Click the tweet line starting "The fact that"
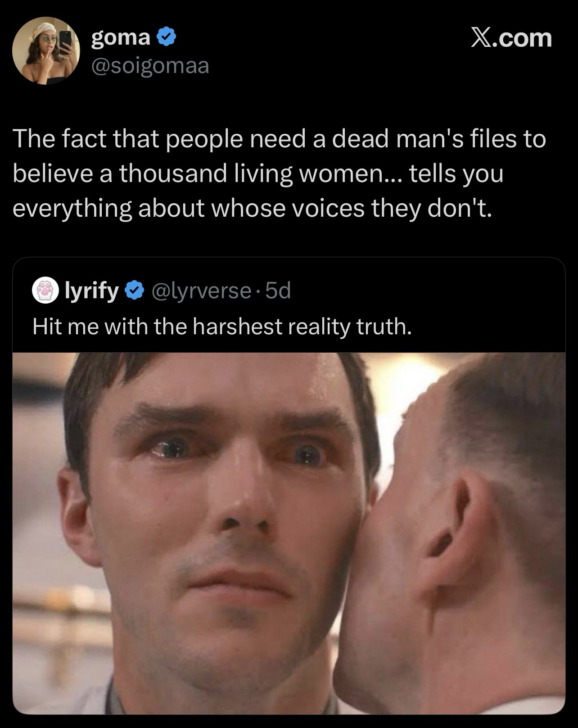Image resolution: width=578 pixels, height=728 pixels. pos(279,139)
